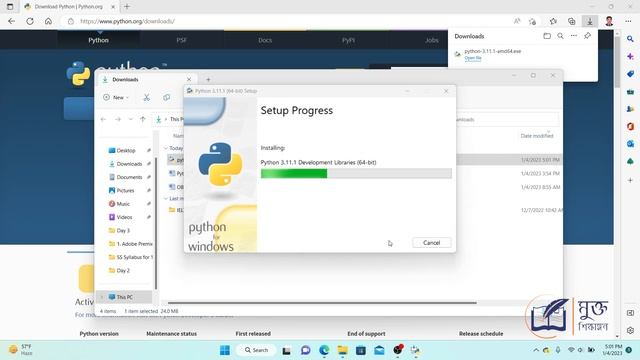This screenshot has width=640, height=360.
Task: Open Windows Start menu
Action: click(x=225, y=350)
